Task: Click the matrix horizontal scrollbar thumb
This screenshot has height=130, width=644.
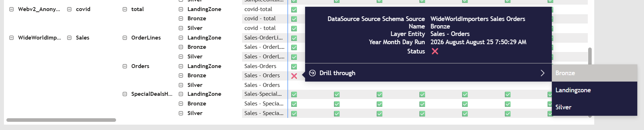Action: [x=61, y=120]
